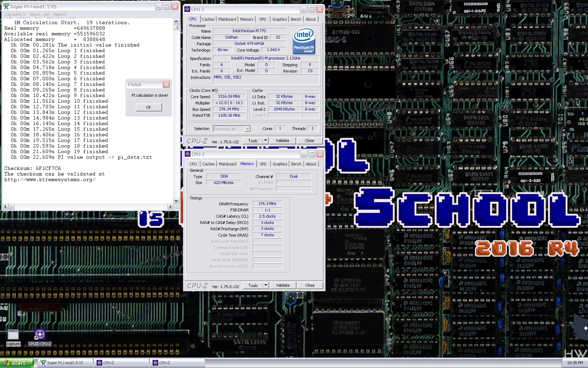Click Super PI horizontal scrollbar right arrow
This screenshot has width=588, height=368.
(x=170, y=207)
